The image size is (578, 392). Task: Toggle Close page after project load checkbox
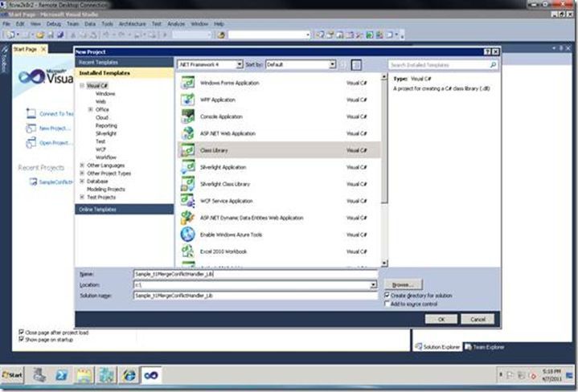coord(22,333)
